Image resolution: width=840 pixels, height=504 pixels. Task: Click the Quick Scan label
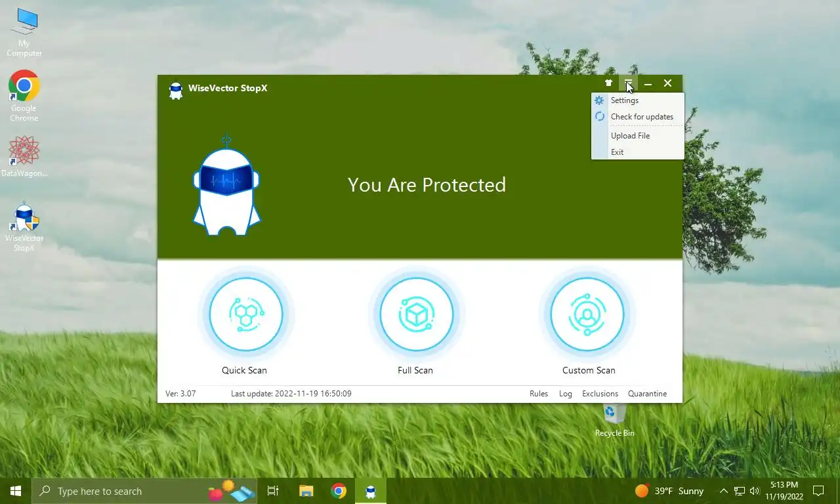[x=244, y=370]
